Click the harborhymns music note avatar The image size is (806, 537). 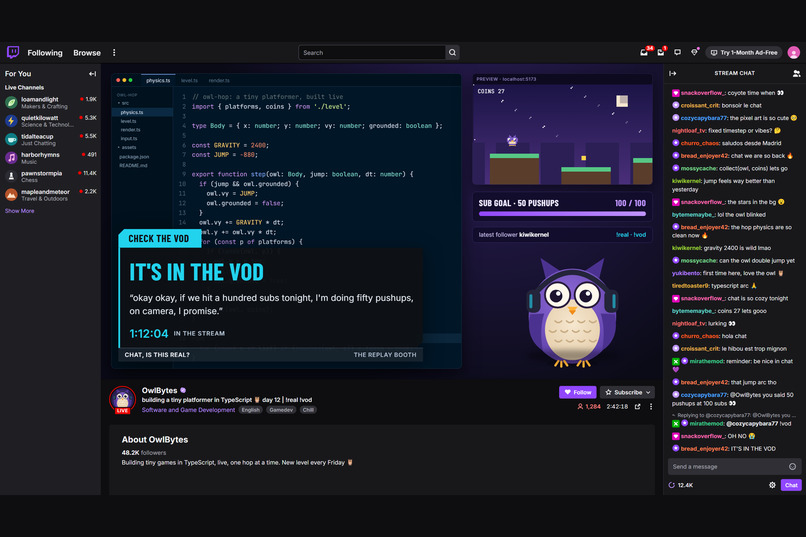point(11,158)
